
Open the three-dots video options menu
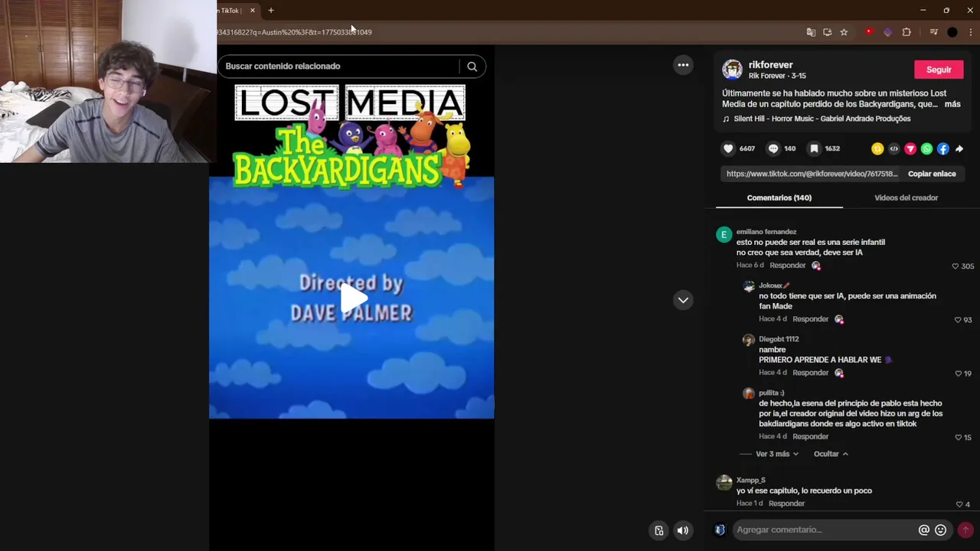tap(683, 65)
